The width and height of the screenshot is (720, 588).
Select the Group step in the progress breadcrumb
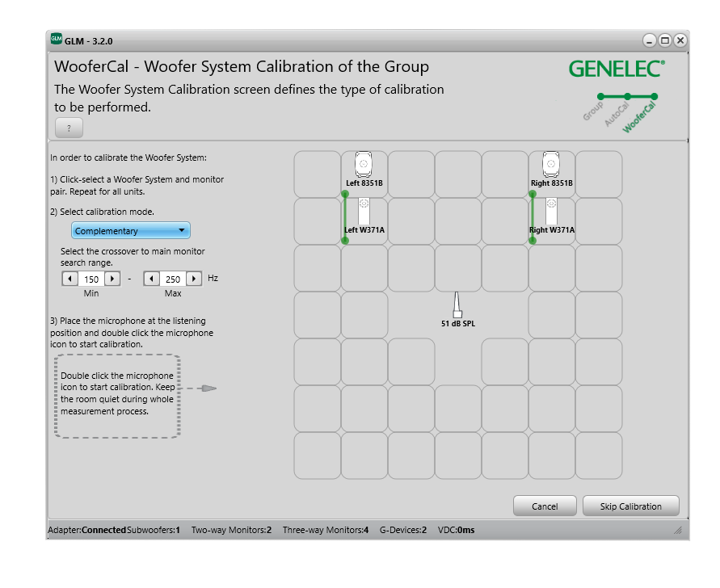coord(598,103)
